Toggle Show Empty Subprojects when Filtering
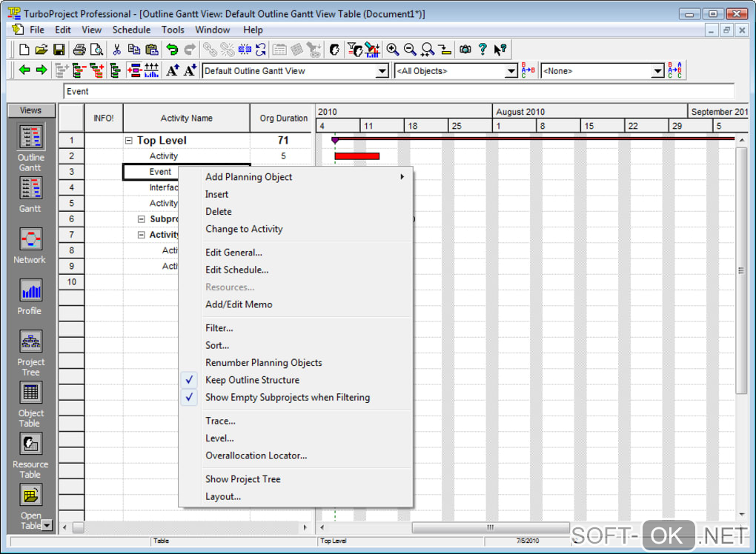 (288, 398)
